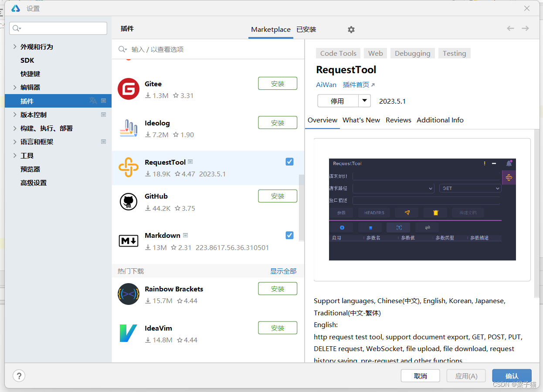Click the 停用 disable button
Screen dimensions: 543x392
click(338, 101)
